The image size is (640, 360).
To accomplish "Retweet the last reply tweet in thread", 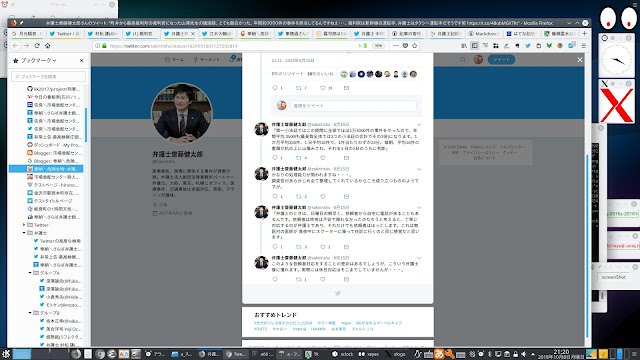I will coord(298,280).
